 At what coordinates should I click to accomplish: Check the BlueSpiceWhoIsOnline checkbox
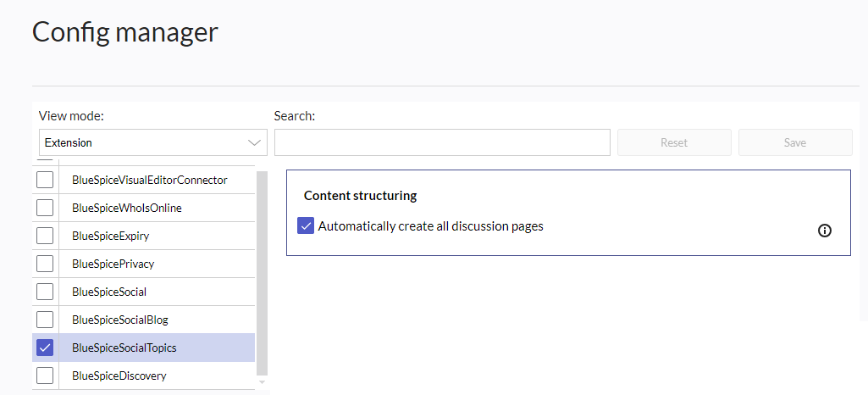[45, 208]
